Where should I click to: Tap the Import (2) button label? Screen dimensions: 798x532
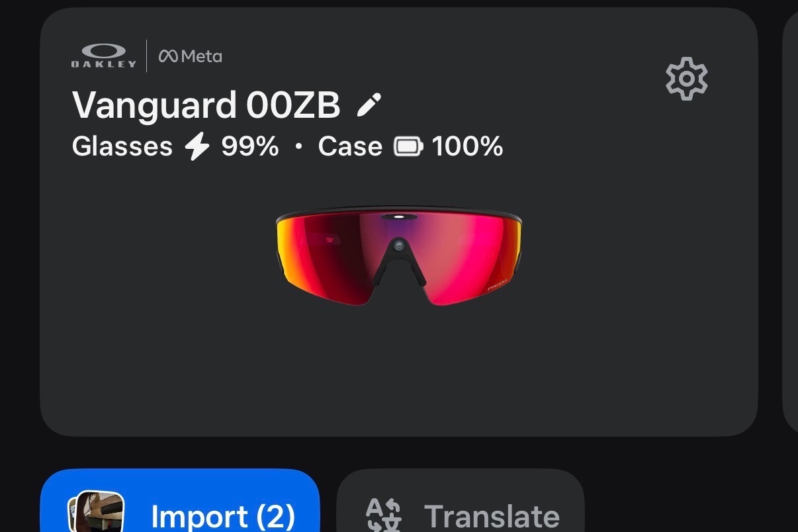223,516
